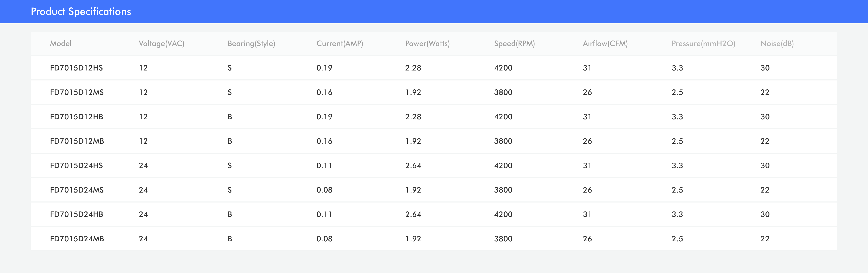The width and height of the screenshot is (868, 273).
Task: Click the Power(Watts) column header
Action: [x=427, y=44]
